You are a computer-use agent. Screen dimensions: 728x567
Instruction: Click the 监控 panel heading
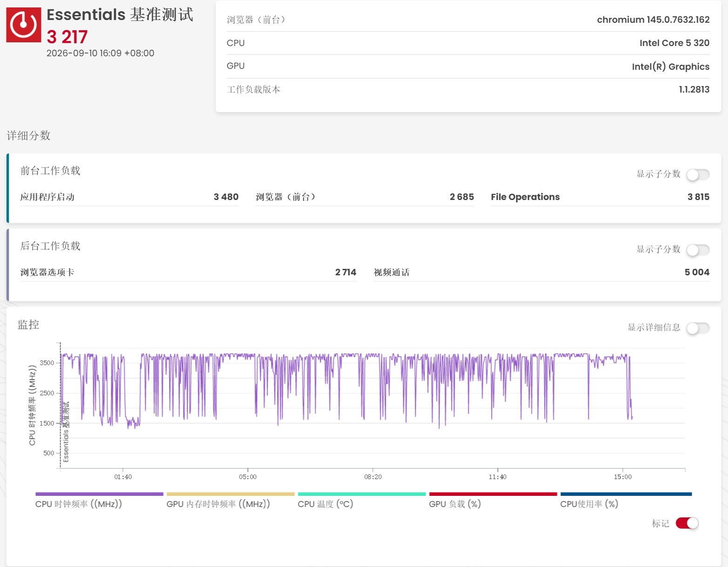(x=28, y=325)
